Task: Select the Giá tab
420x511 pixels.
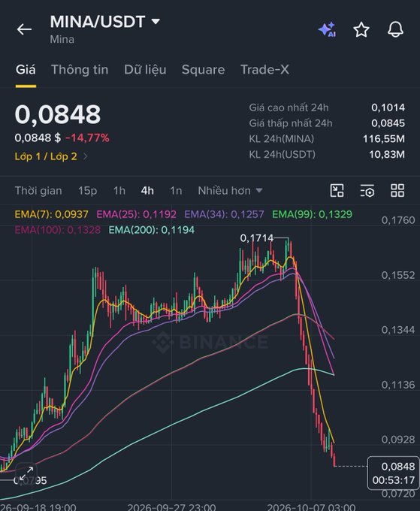Action: [x=26, y=70]
